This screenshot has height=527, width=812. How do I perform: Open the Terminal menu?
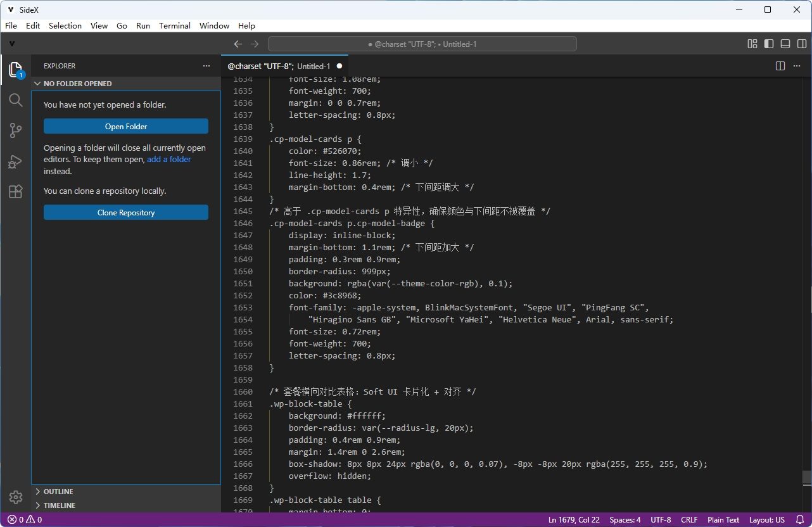click(x=175, y=26)
